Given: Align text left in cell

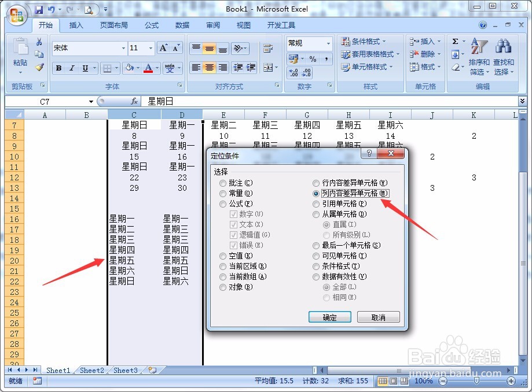Looking at the screenshot, I should [x=196, y=68].
